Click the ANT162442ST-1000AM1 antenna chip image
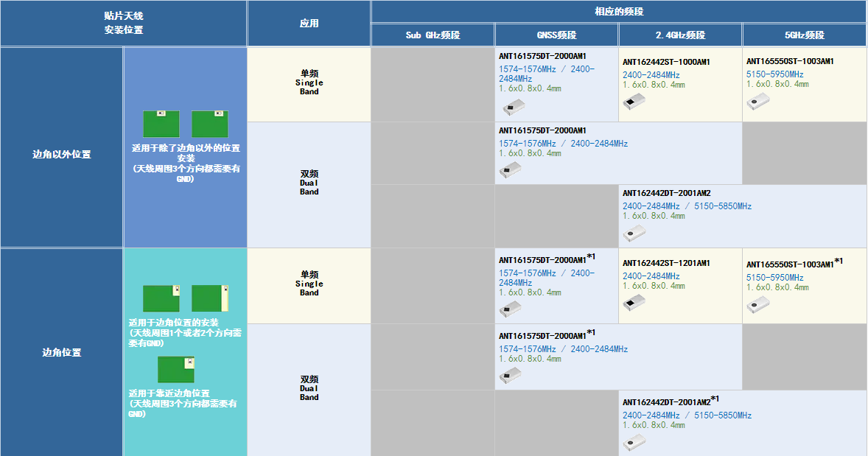The height and width of the screenshot is (456, 868). point(634,102)
